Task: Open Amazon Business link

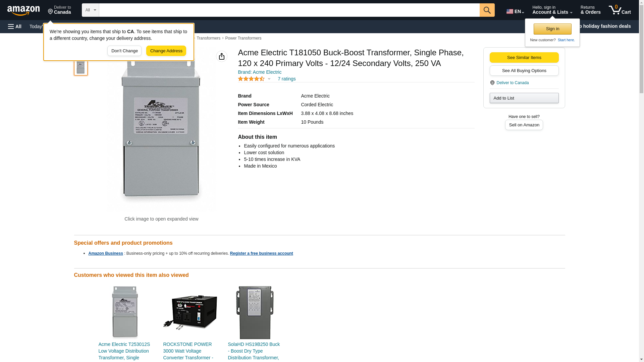Action: (x=106, y=253)
